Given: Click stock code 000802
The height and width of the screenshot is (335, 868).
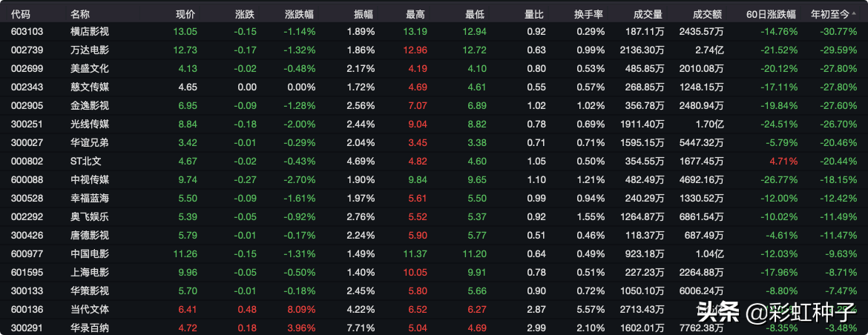Looking at the screenshot, I should coord(27,161).
